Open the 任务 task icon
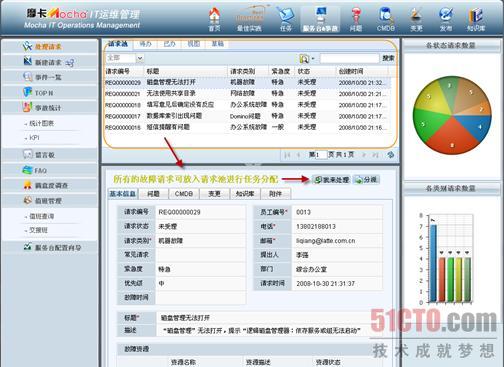The image size is (504, 367). click(x=286, y=20)
